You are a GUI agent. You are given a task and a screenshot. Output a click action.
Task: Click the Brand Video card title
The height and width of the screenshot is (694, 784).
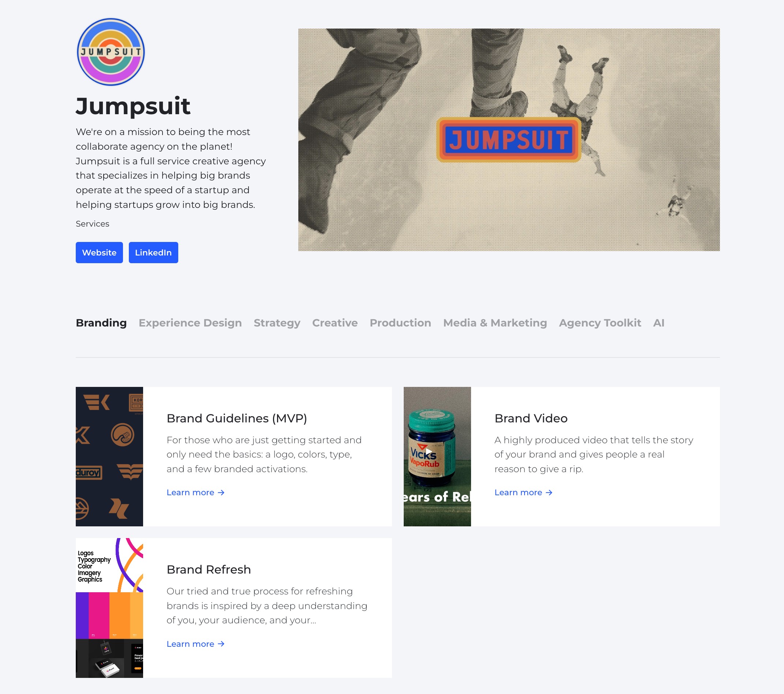click(531, 418)
